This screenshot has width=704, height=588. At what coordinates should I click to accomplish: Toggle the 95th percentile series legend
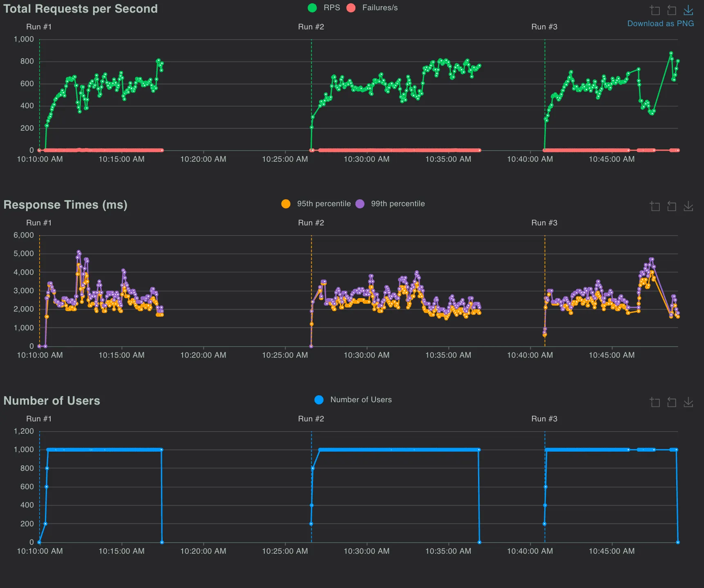point(316,204)
